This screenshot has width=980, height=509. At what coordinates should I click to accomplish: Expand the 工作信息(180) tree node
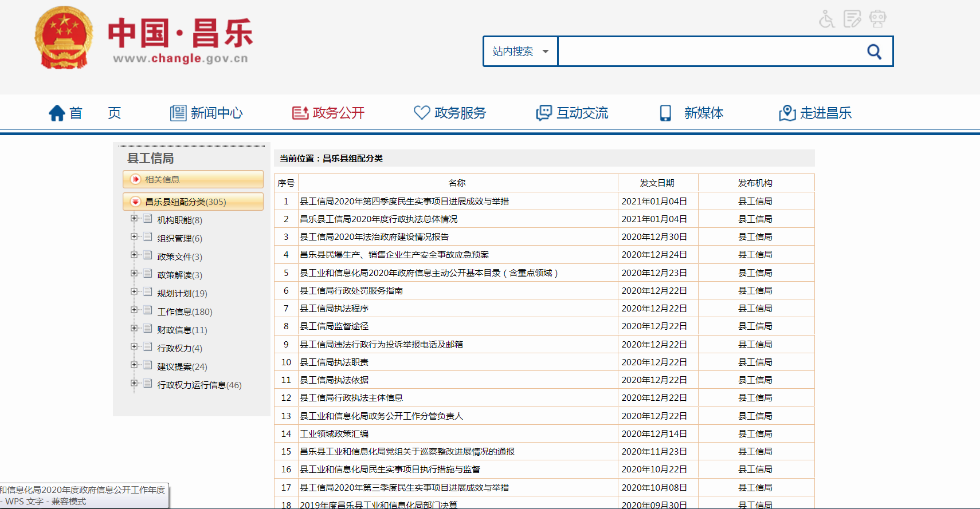134,310
